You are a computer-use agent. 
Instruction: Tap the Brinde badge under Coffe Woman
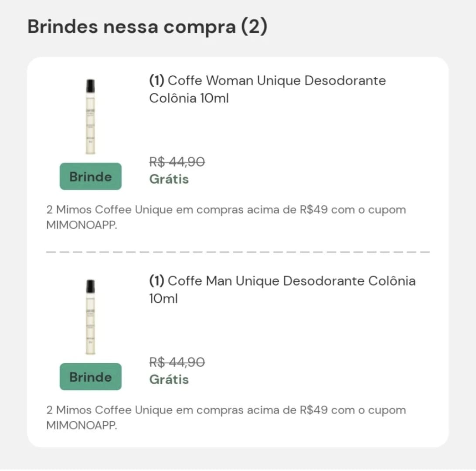[x=91, y=177]
